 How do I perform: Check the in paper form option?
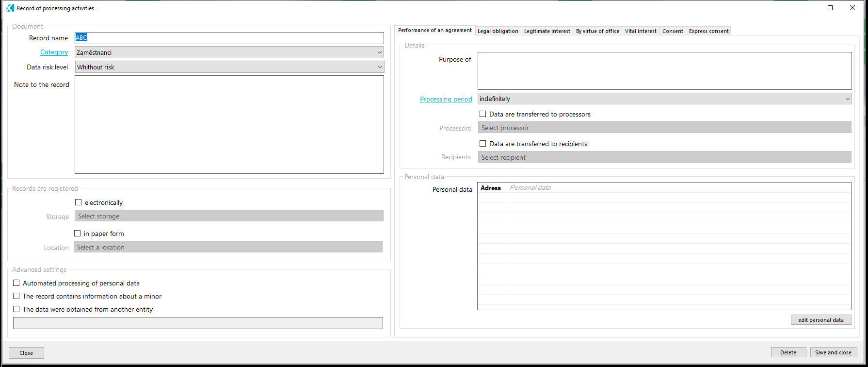[78, 234]
